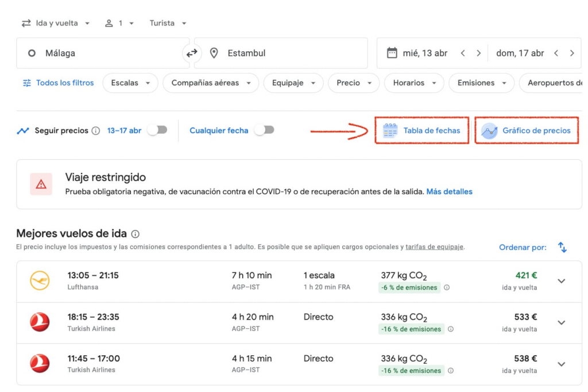Enable price tracking for 13–17 abr
Image resolution: width=588 pixels, height=392 pixels.
point(157,130)
